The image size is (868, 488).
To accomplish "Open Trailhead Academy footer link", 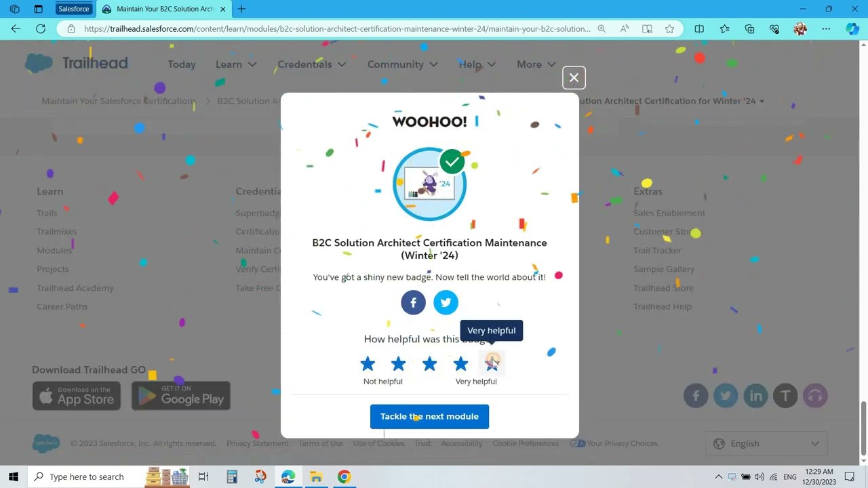I will pos(75,288).
